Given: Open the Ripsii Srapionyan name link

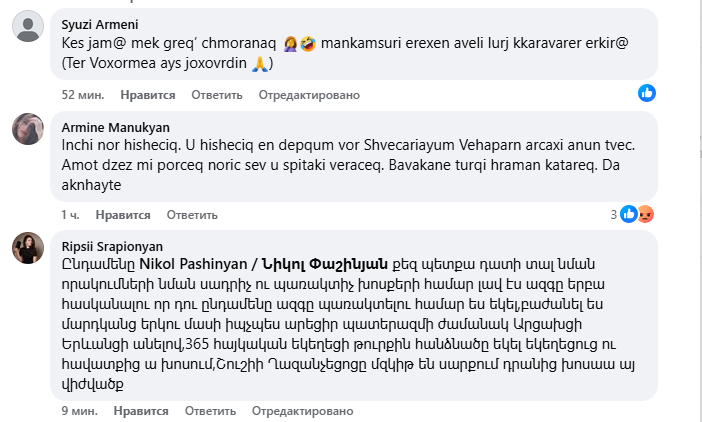Looking at the screenshot, I should (x=112, y=245).
